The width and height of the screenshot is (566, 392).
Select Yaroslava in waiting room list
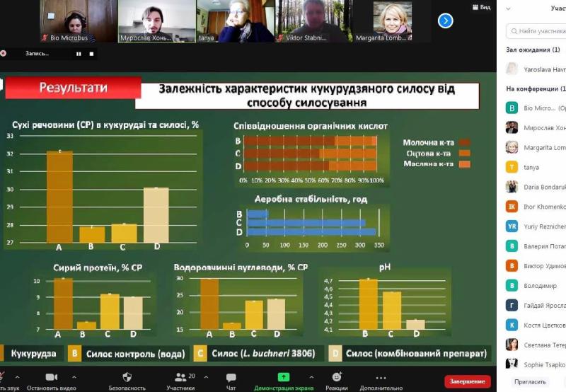coord(536,69)
